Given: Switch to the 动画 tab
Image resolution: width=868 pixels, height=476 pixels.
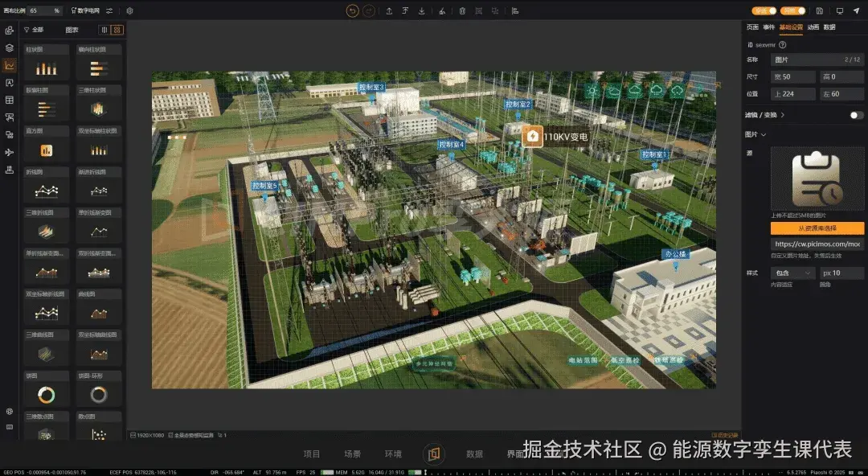Looking at the screenshot, I should [813, 27].
